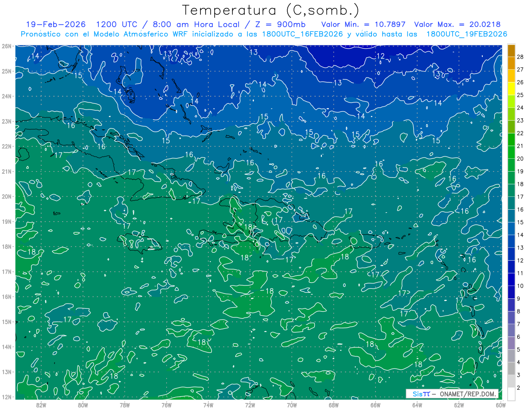Click longitude axis label '80W'
Image resolution: width=532 pixels, height=411 pixels.
[83, 405]
